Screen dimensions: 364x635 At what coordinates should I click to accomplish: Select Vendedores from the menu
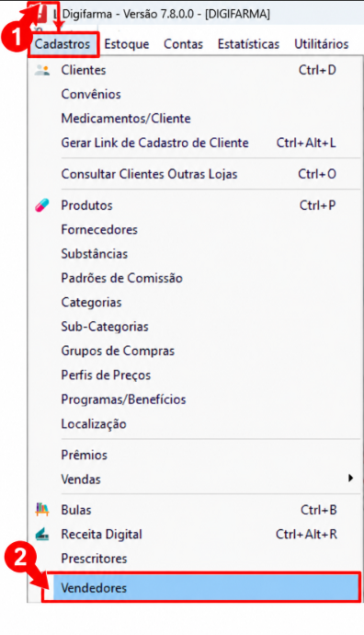(201, 587)
